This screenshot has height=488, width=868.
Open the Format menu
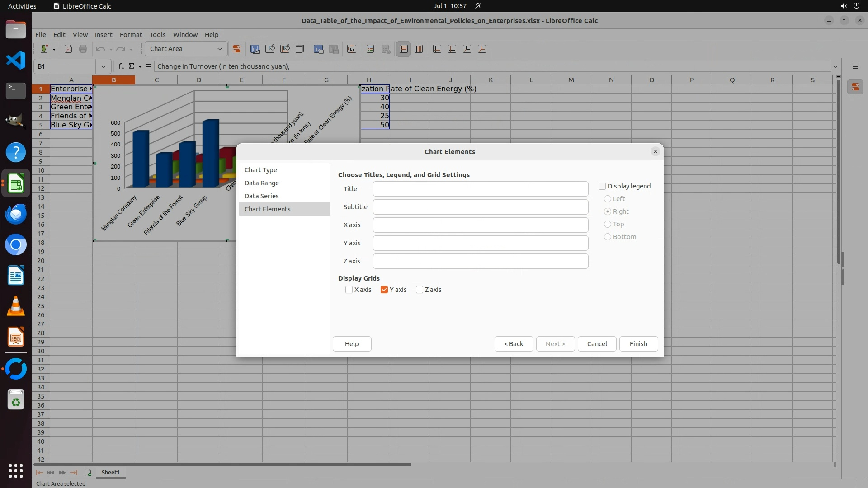pyautogui.click(x=131, y=34)
